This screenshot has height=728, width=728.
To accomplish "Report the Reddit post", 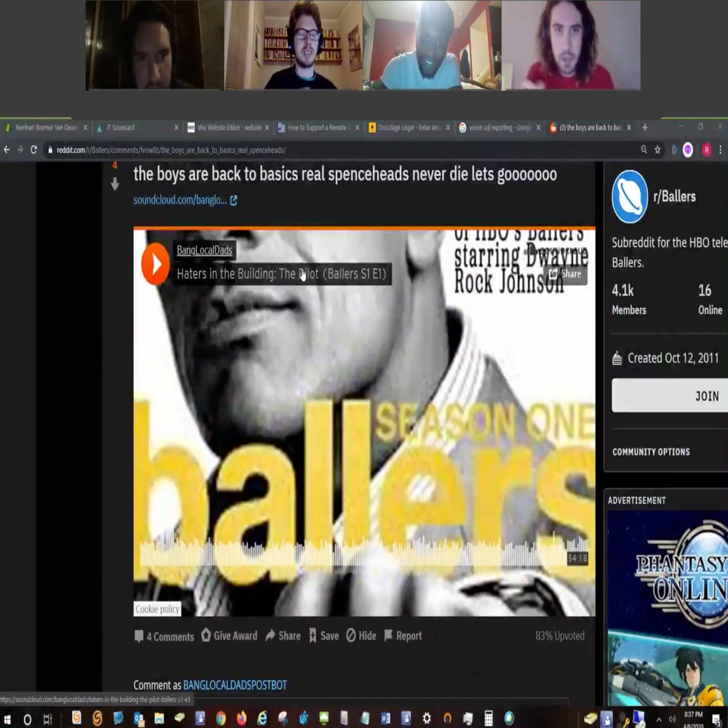I will tap(403, 636).
